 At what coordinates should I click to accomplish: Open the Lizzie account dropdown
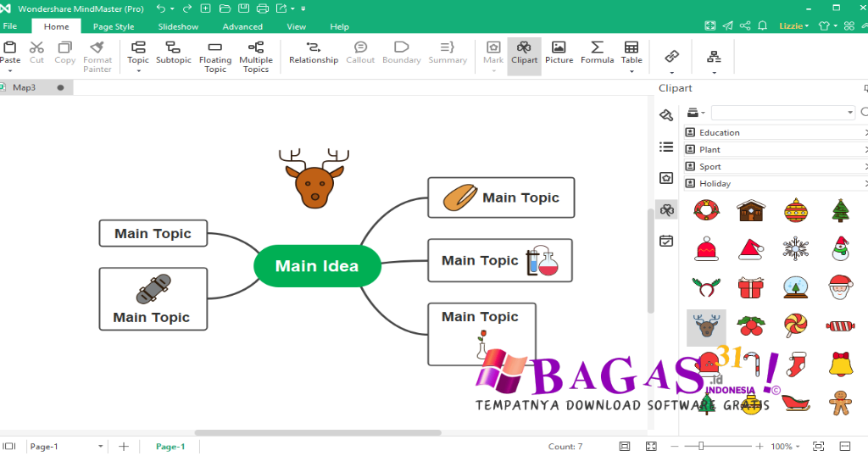pos(793,26)
